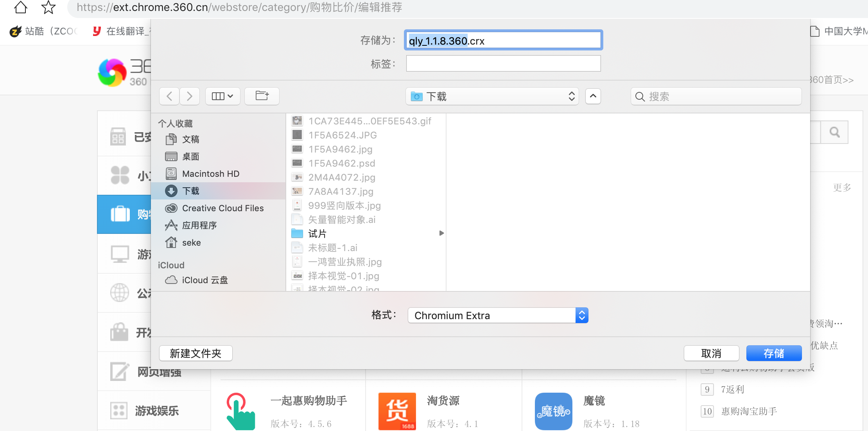Click the 搜索 search field
This screenshot has width=868, height=431.
tap(716, 96)
